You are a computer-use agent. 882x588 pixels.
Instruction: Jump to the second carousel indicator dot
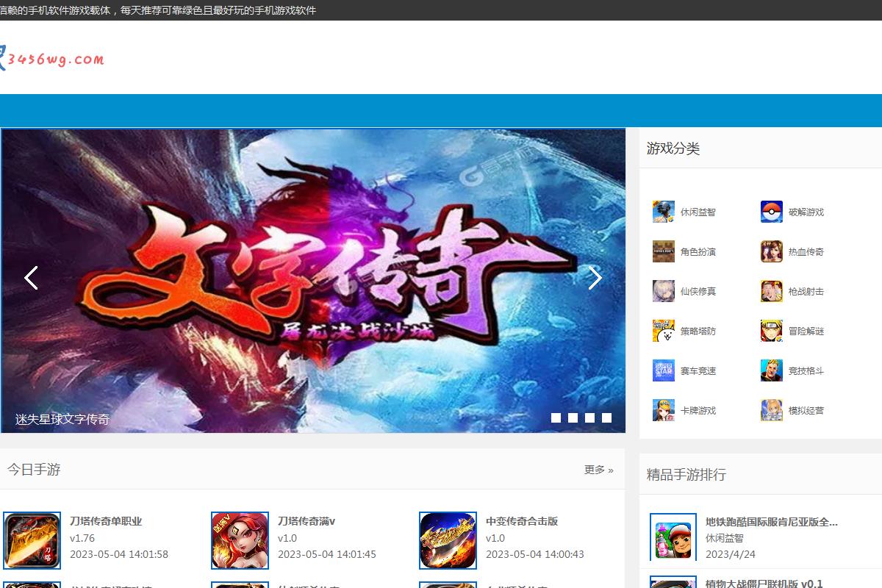pyautogui.click(x=573, y=417)
